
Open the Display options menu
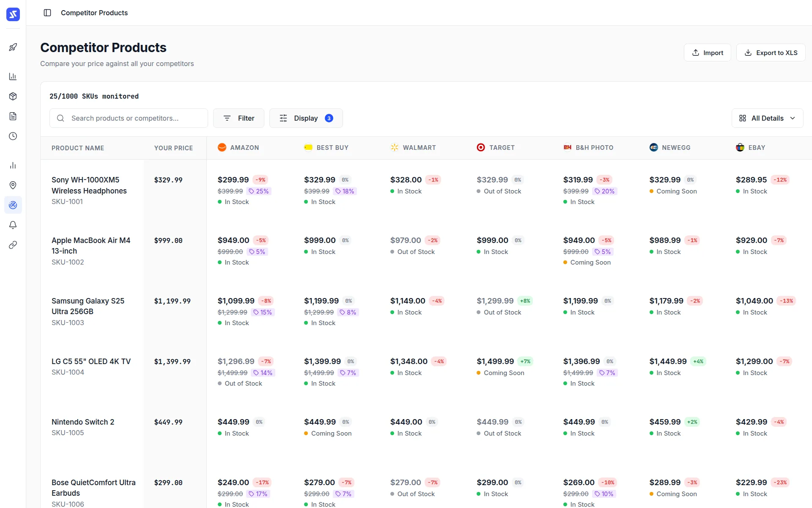coord(306,118)
